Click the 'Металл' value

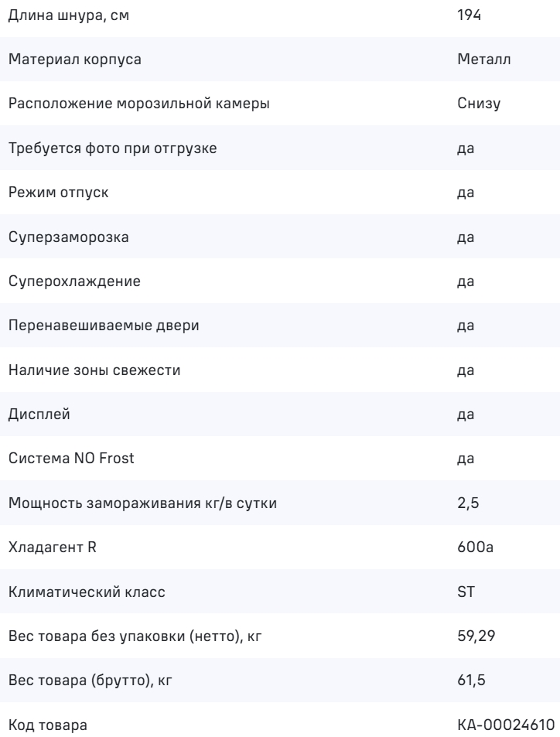(483, 60)
